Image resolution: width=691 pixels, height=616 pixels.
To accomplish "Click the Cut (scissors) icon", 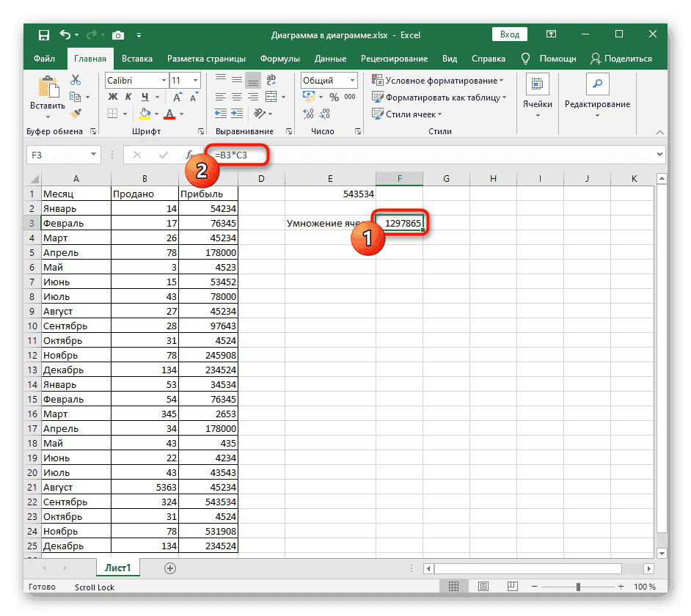I will pos(76,81).
